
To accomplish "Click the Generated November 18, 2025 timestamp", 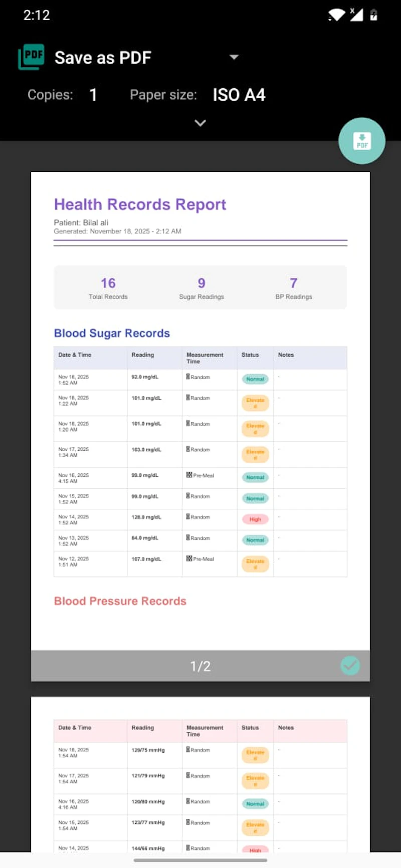I will click(x=117, y=231).
